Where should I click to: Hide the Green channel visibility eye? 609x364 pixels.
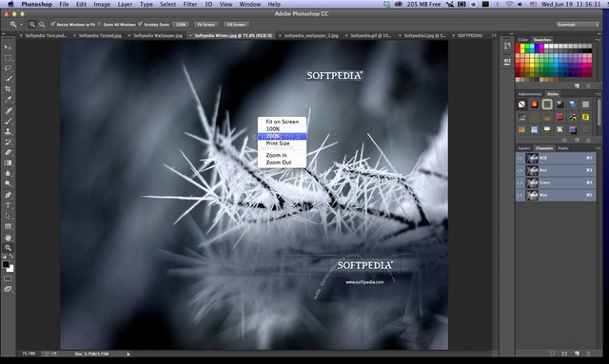click(x=521, y=182)
